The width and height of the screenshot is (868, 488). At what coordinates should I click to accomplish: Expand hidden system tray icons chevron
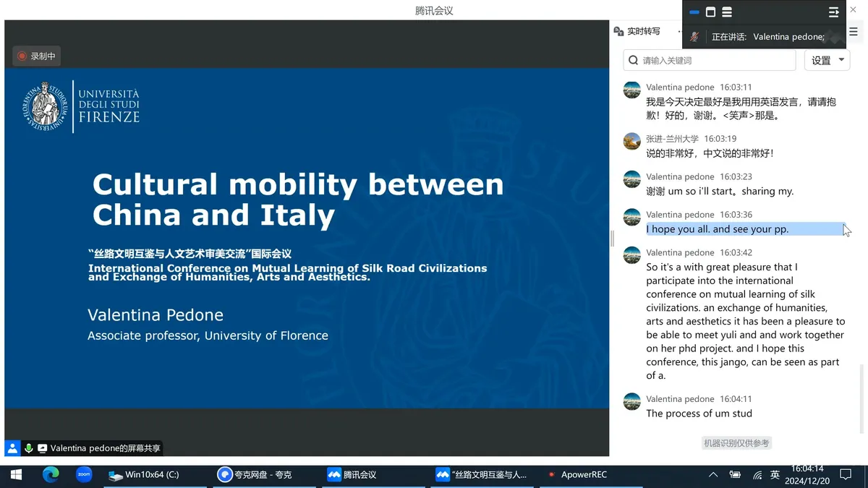[x=713, y=475]
